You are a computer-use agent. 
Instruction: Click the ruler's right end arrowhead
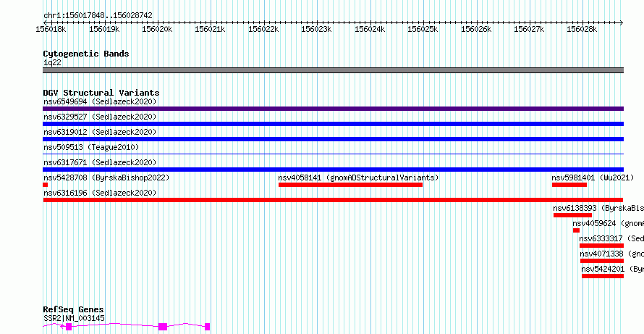[x=622, y=22]
